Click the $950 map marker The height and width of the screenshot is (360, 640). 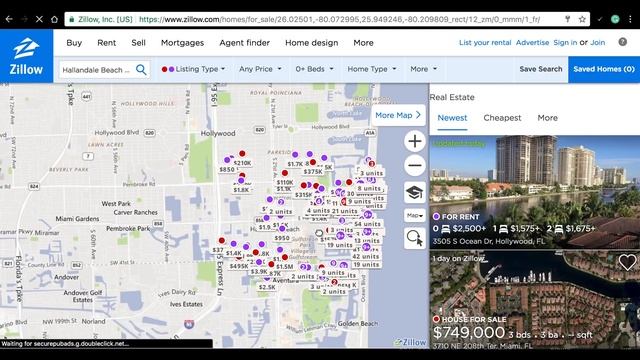point(282,238)
